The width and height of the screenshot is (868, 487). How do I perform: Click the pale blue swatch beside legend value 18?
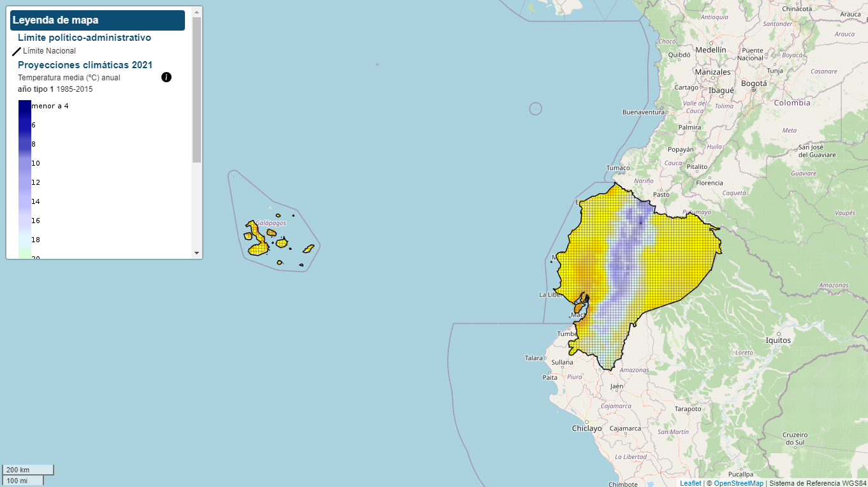pos(25,240)
